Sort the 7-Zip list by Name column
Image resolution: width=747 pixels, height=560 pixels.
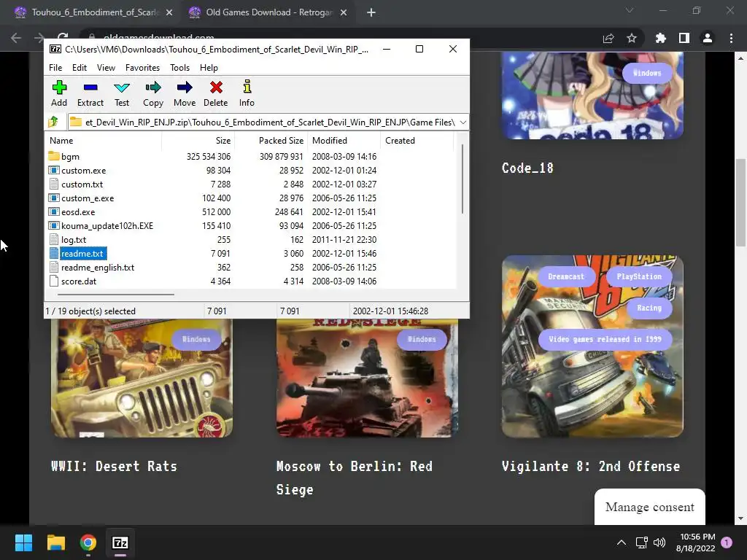[104, 141]
